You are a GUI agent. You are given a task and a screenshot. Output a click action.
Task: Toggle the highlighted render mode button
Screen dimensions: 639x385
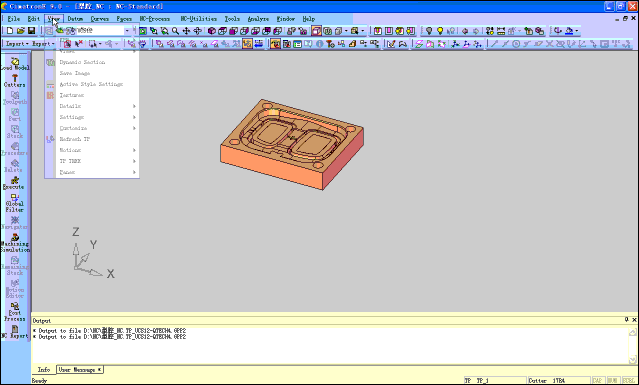[x=316, y=31]
